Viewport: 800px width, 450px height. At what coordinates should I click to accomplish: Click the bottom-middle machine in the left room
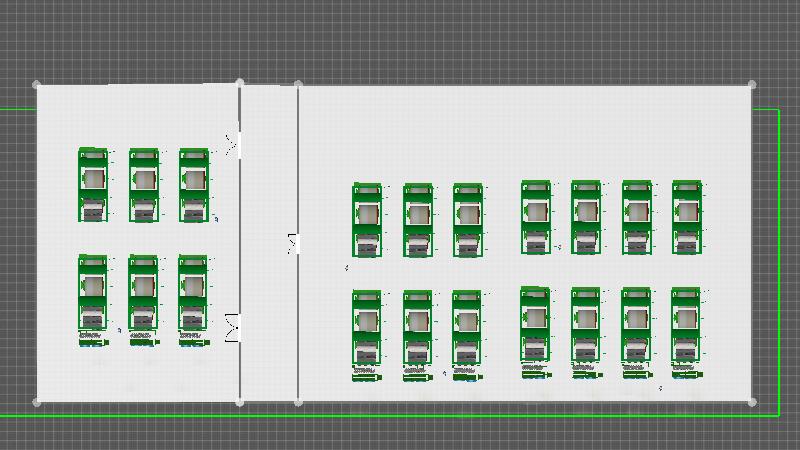coord(143,297)
